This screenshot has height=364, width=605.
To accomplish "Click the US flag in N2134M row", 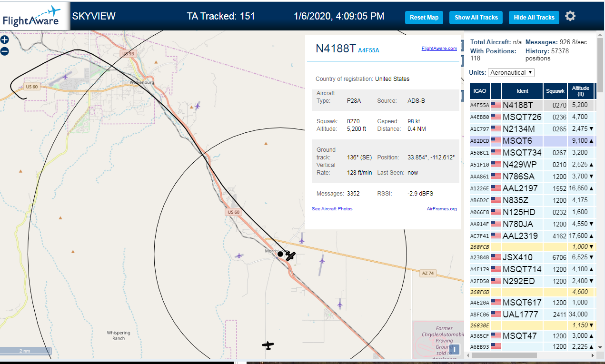I will [x=496, y=129].
